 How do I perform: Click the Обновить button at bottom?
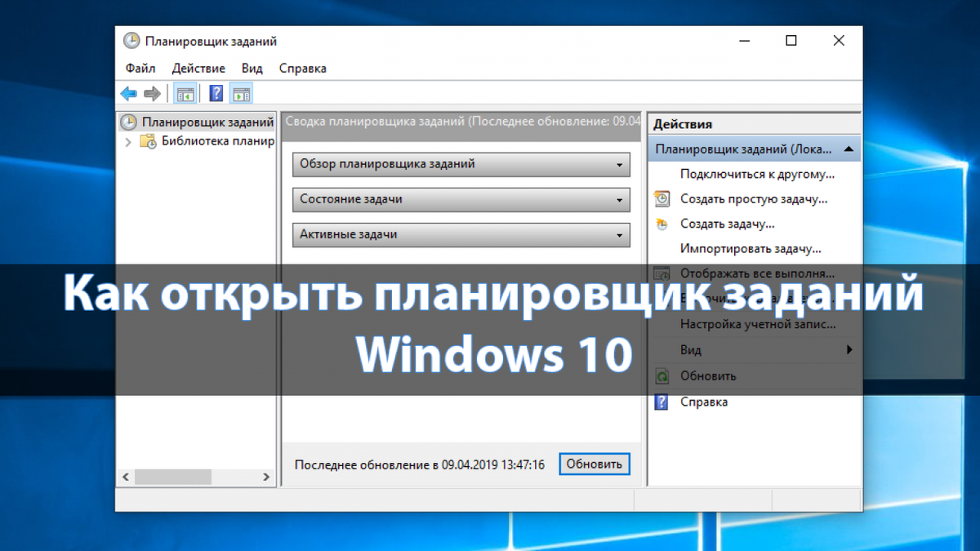pyautogui.click(x=595, y=464)
